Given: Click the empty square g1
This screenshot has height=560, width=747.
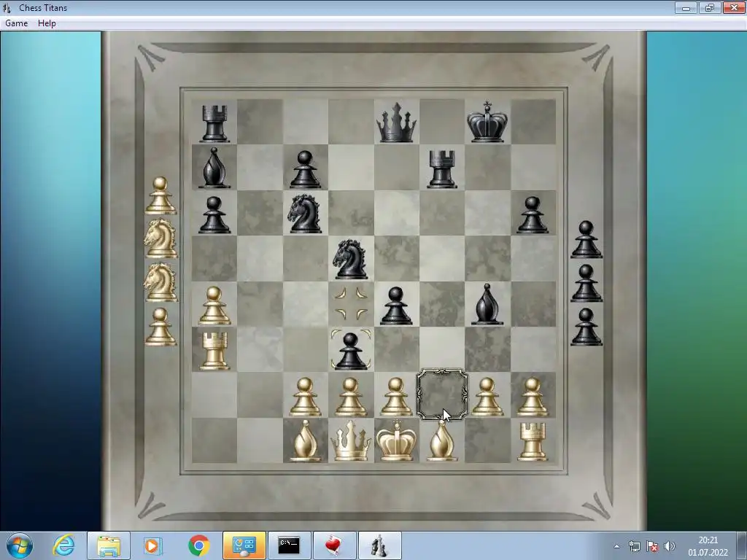Looking at the screenshot, I should (487, 440).
